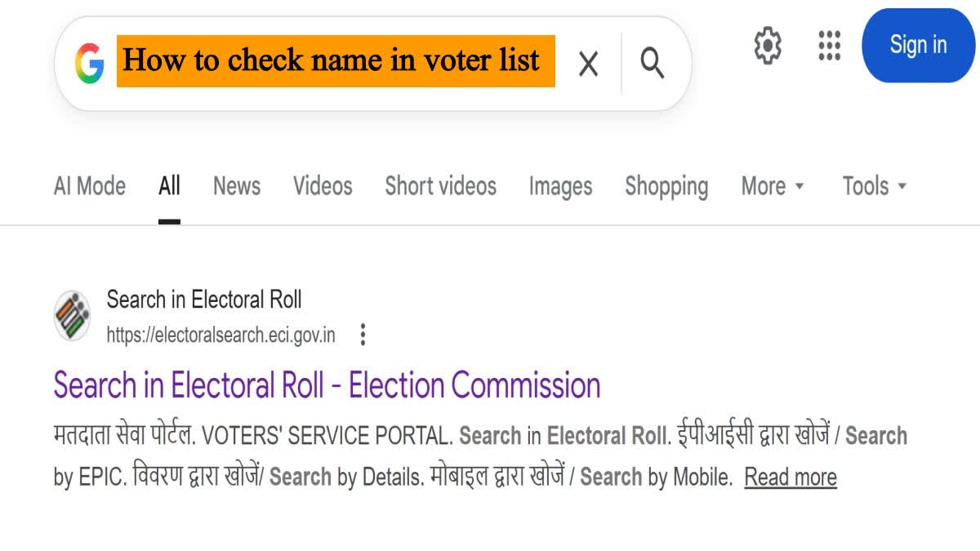The image size is (980, 551).
Task: Switch to AI Mode tab
Action: [90, 187]
